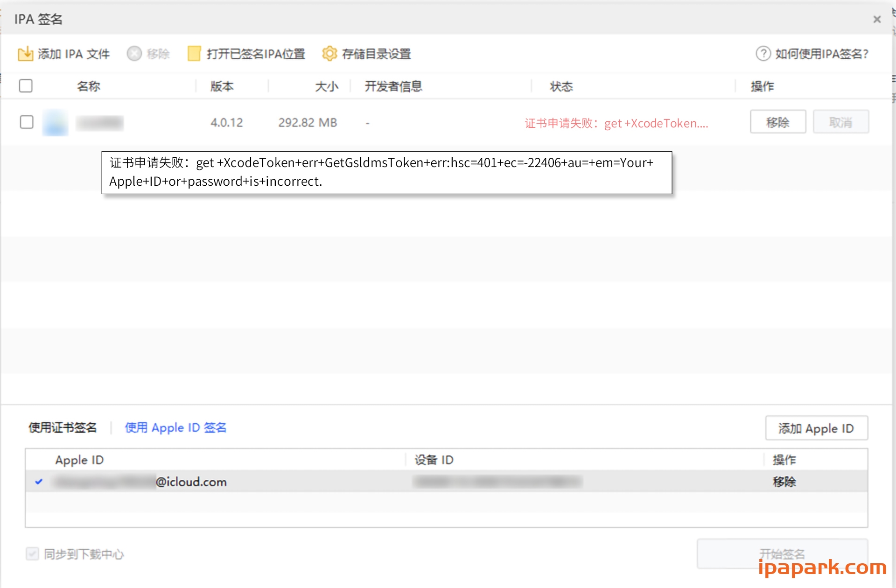896x588 pixels.
Task: Click 移除 to remove the icloud.com Apple ID
Action: [x=784, y=482]
